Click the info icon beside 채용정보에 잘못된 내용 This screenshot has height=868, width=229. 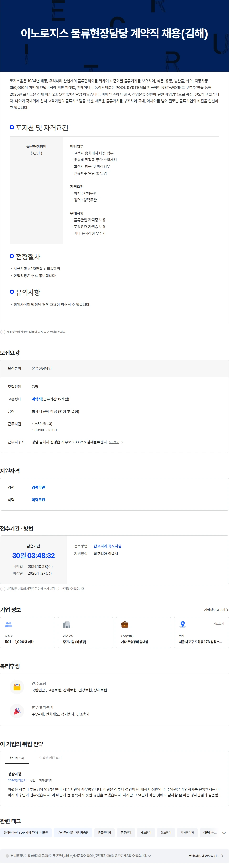(3, 332)
